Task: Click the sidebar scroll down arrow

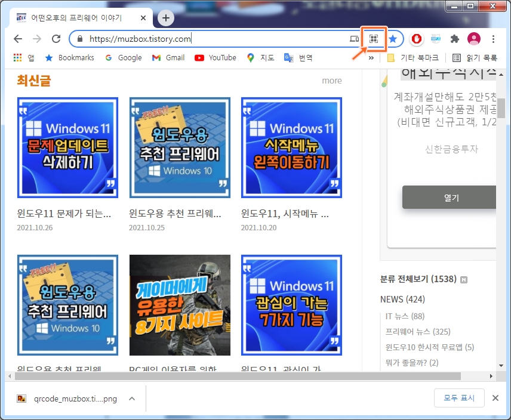Action: point(501,366)
